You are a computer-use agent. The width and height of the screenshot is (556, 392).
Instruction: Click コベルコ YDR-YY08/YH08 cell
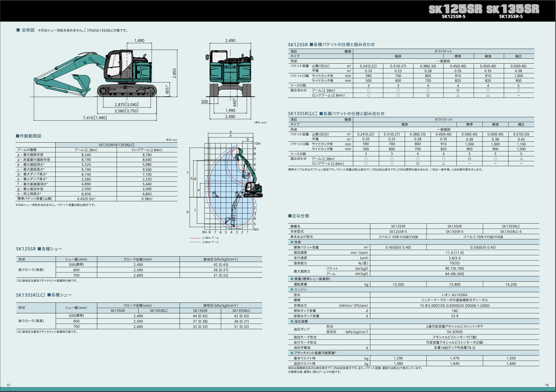click(483, 237)
